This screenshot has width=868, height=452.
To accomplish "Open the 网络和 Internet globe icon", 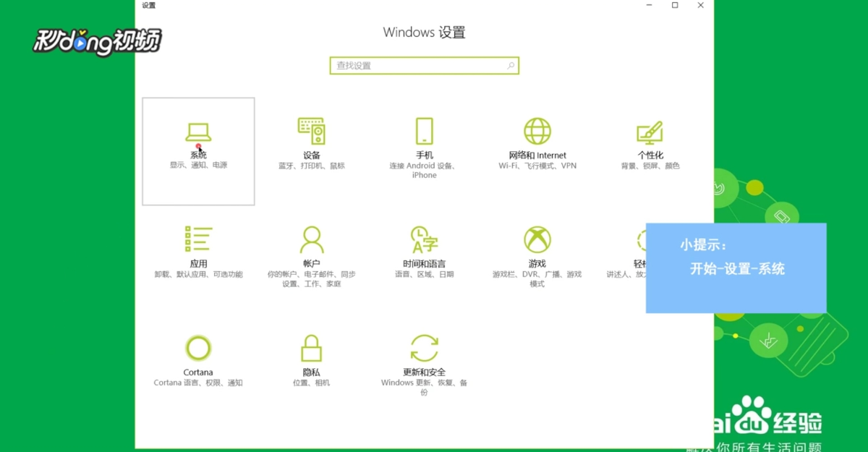I will 537,131.
